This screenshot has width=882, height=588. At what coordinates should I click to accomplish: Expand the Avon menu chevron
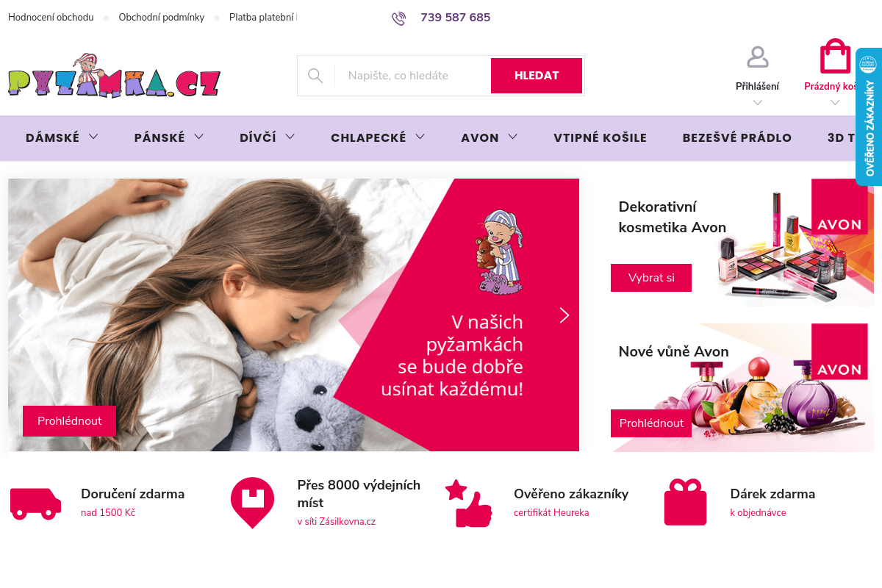(513, 137)
